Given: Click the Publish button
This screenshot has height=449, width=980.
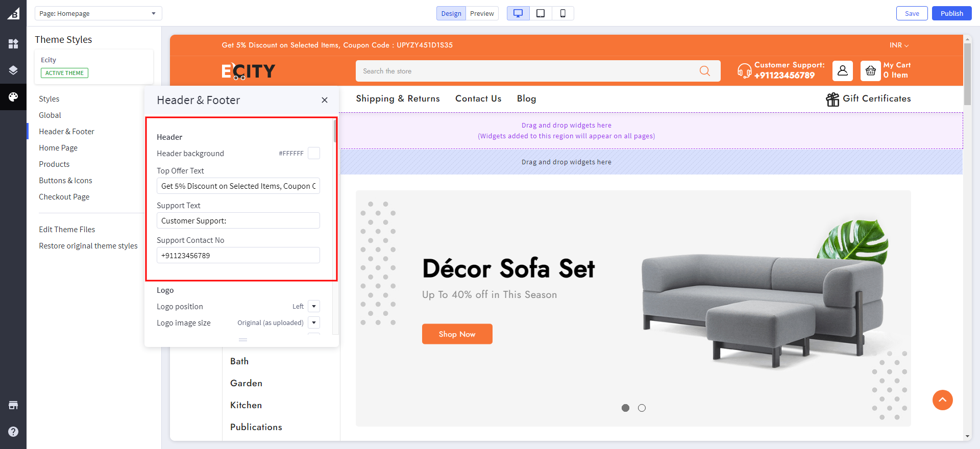Looking at the screenshot, I should click(x=951, y=13).
